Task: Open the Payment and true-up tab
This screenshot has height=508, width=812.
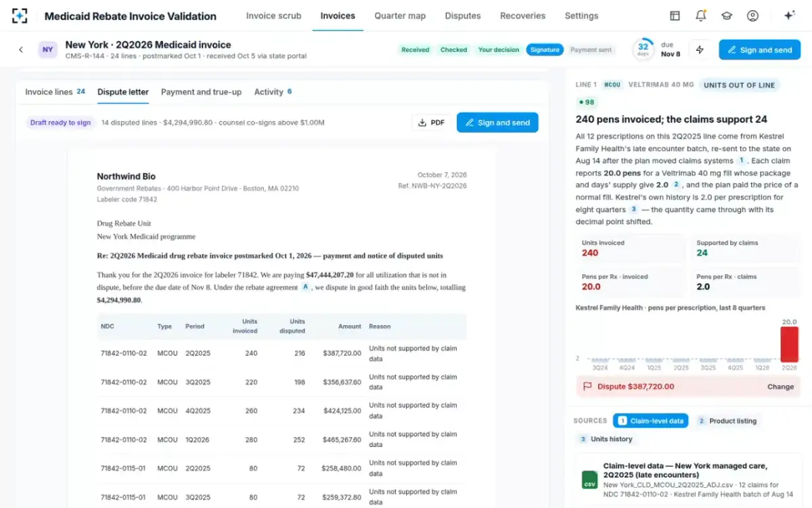Action: [x=201, y=92]
